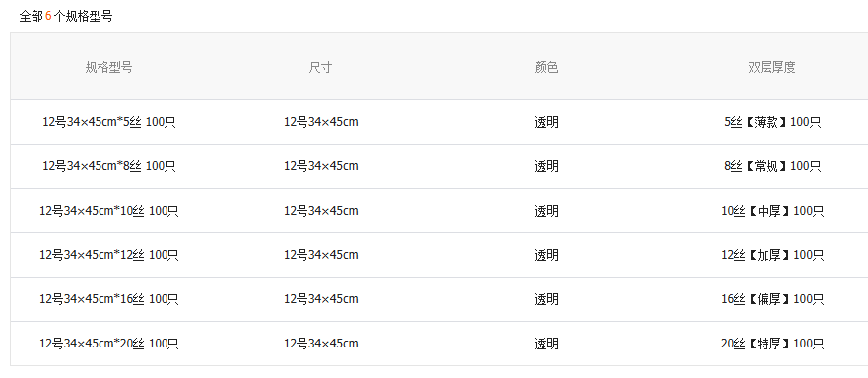Image resolution: width=868 pixels, height=378 pixels.
Task: Click the 10丝【中厚】100只 thickness cell
Action: pyautogui.click(x=772, y=211)
